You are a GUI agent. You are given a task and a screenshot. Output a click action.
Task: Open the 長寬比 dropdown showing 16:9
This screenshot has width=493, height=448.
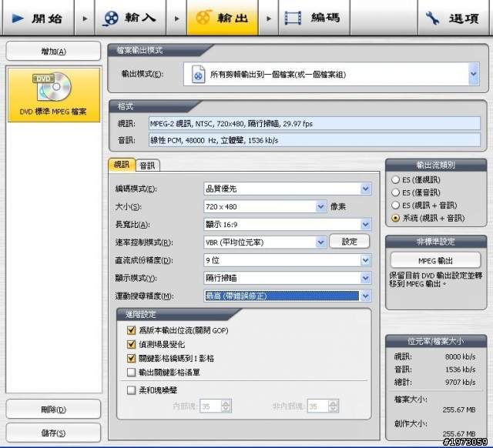point(365,225)
